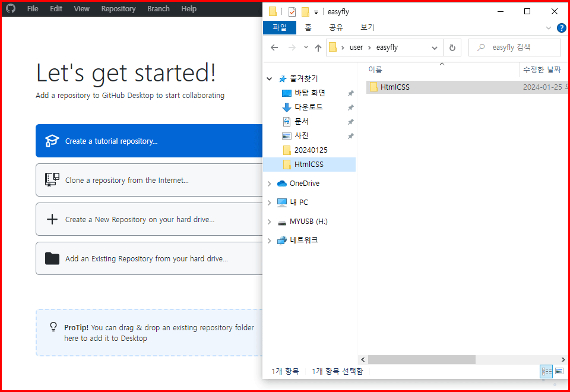Image resolution: width=570 pixels, height=392 pixels.
Task: Select 문서 in the navigation pane
Action: point(302,121)
